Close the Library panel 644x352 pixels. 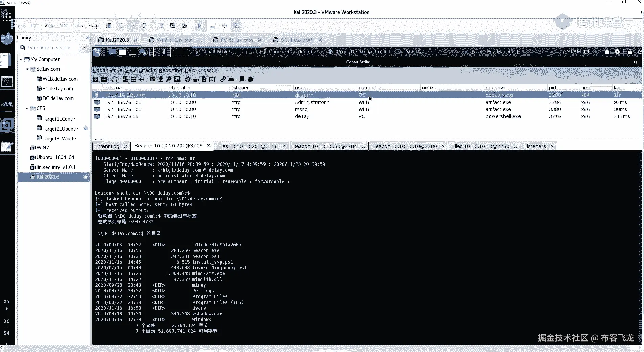click(87, 38)
